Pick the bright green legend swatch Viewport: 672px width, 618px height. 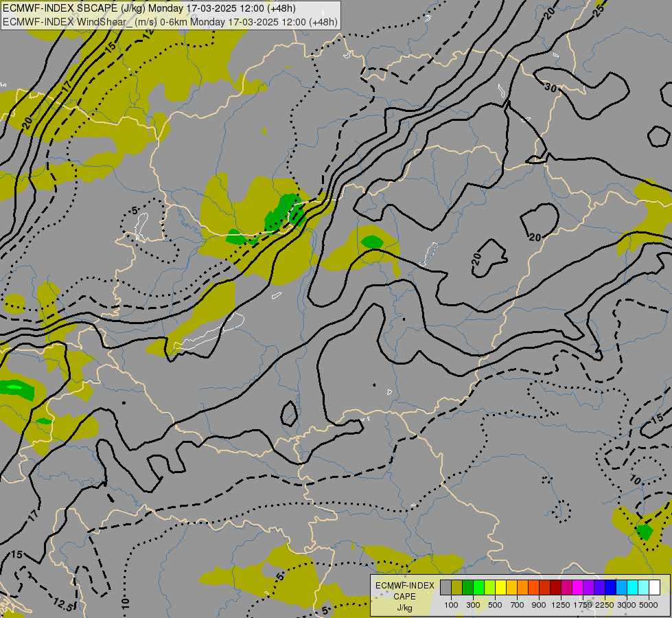[x=478, y=588]
